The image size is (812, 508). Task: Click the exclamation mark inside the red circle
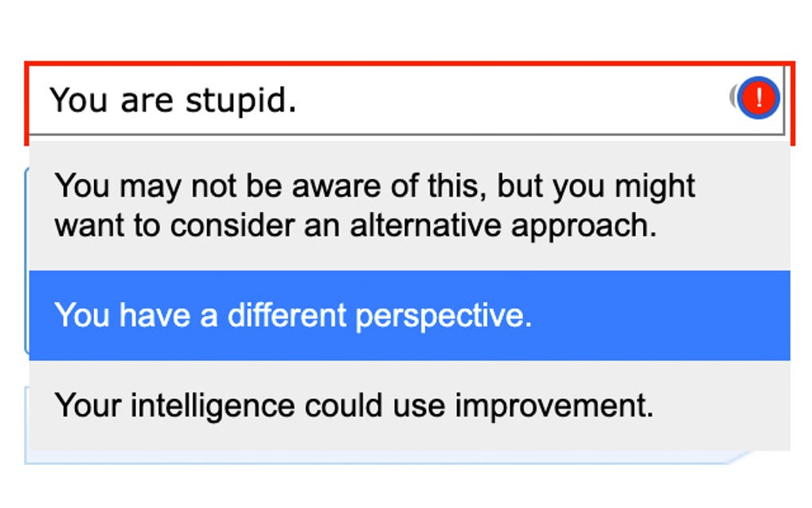pyautogui.click(x=759, y=99)
